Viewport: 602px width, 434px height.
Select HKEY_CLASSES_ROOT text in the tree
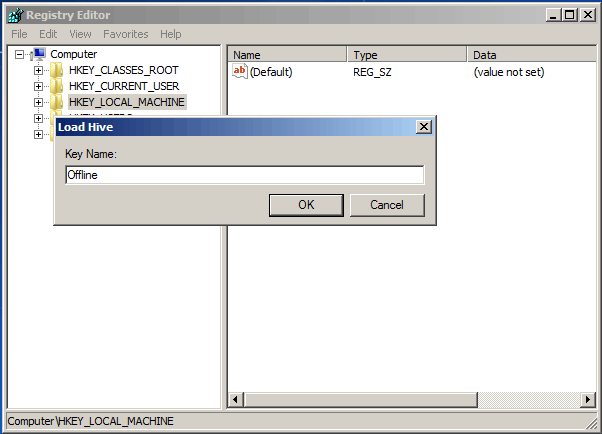pyautogui.click(x=124, y=70)
